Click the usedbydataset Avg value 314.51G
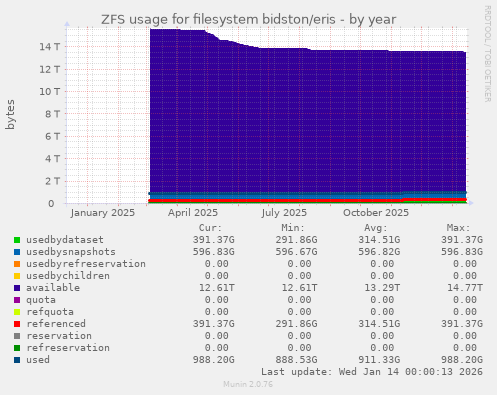The image size is (497, 395). click(x=379, y=240)
